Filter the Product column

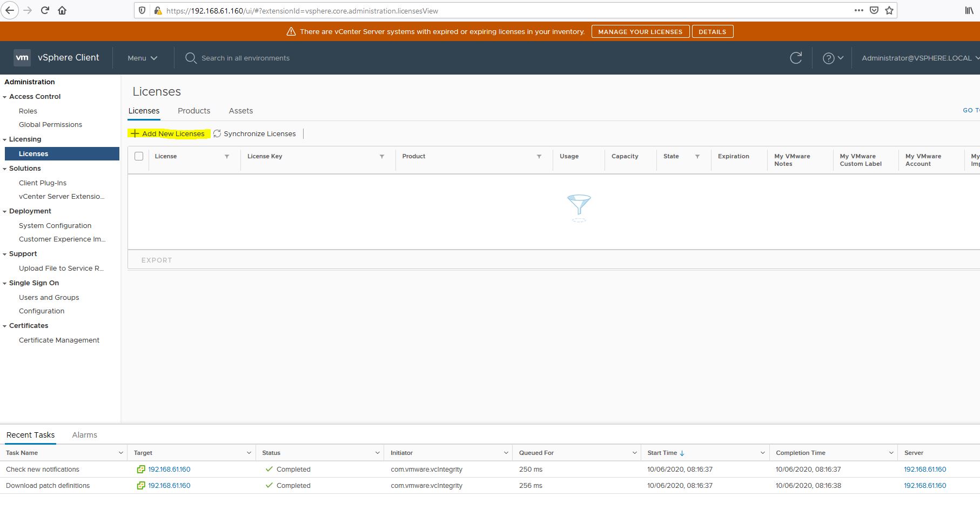click(539, 157)
